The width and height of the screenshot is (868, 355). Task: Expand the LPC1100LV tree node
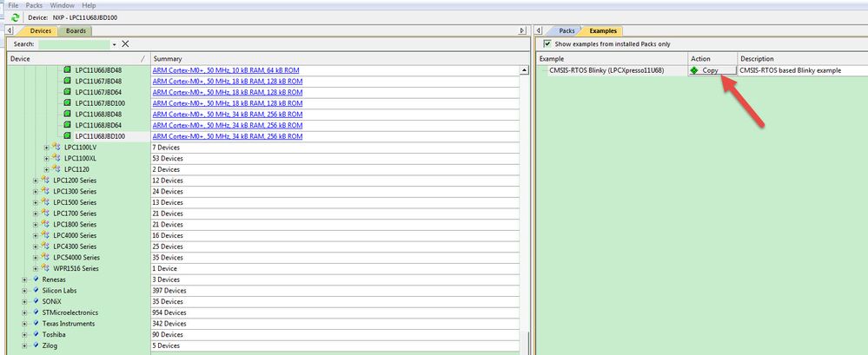[47, 148]
